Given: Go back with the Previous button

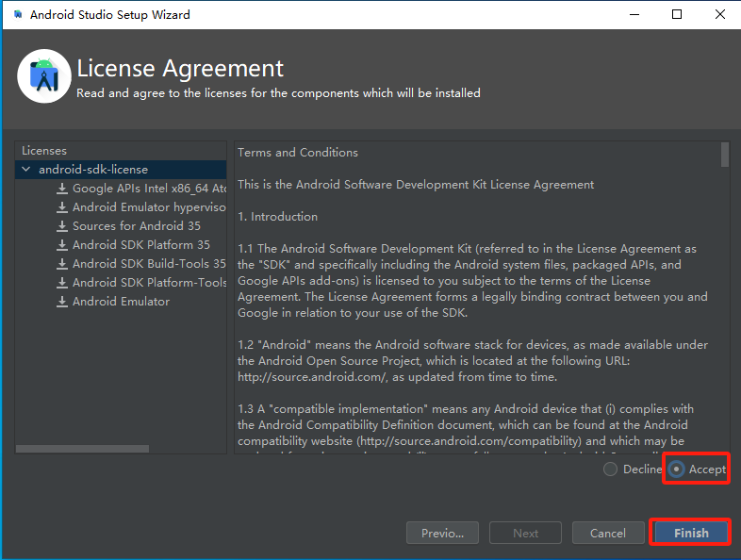Looking at the screenshot, I should point(442,533).
